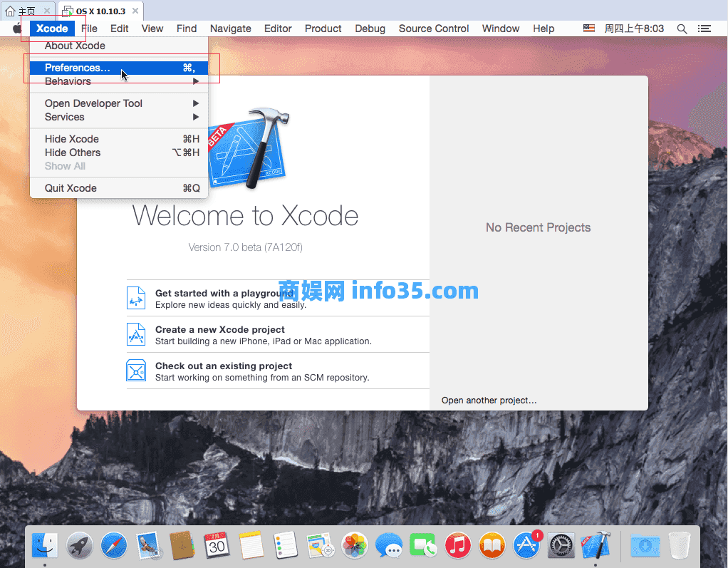
Task: Open the Window menu
Action: (x=501, y=29)
